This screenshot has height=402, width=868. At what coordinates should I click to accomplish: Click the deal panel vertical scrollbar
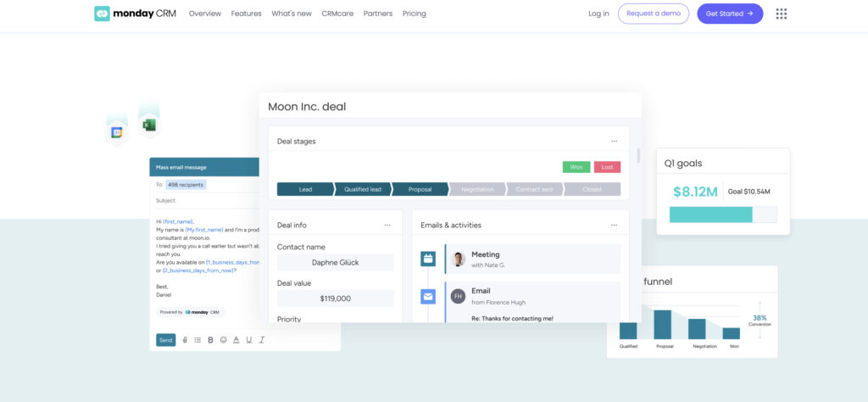pos(637,155)
